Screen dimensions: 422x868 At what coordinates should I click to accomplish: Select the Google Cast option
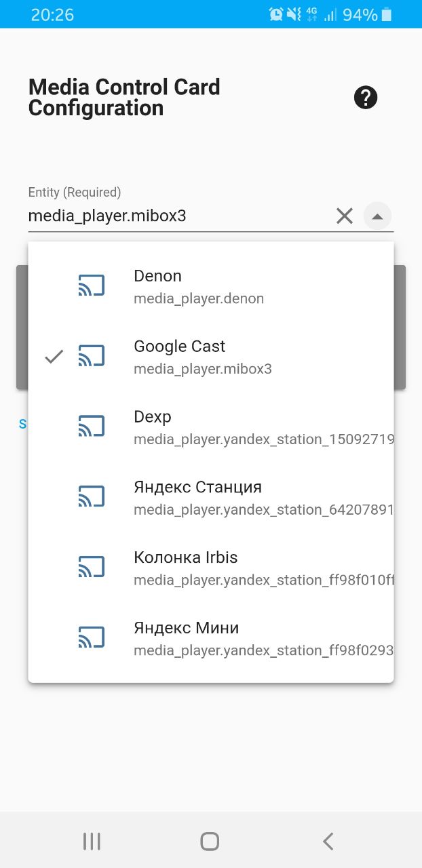click(x=211, y=357)
